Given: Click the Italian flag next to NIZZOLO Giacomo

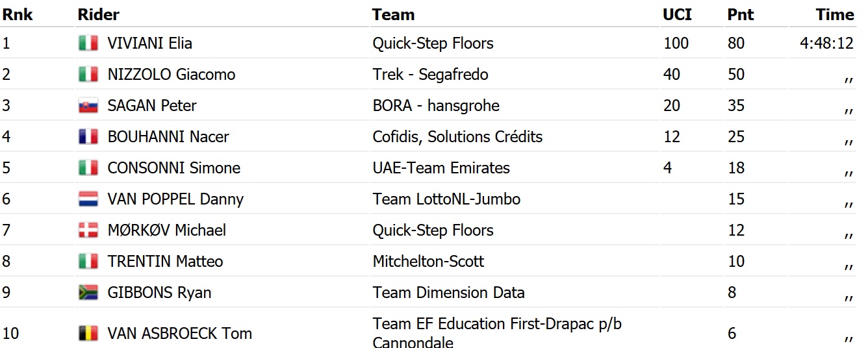Looking at the screenshot, I should [x=88, y=75].
